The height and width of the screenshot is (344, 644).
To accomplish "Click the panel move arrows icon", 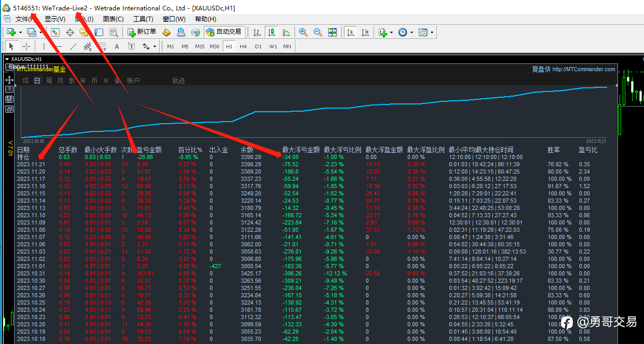I will point(9,80).
